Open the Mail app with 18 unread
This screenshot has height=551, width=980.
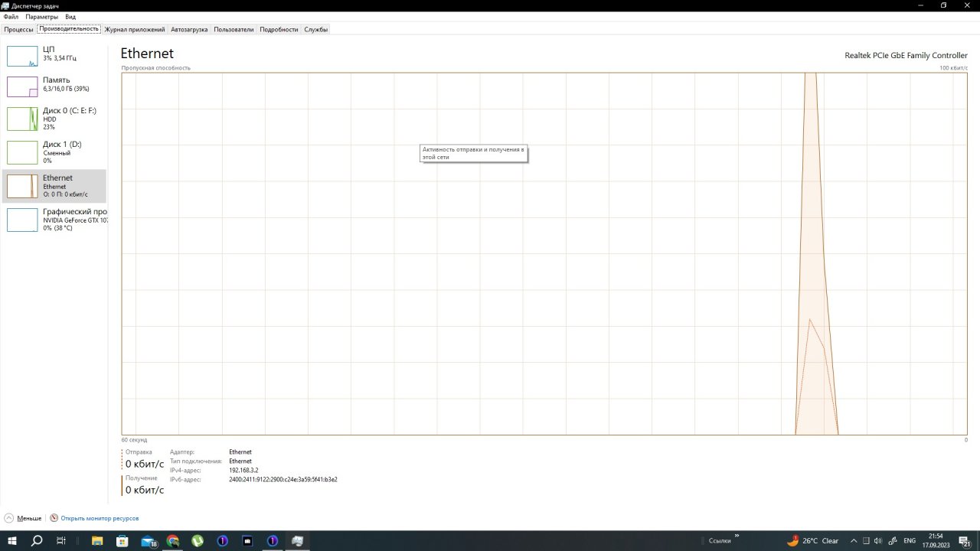coord(149,540)
